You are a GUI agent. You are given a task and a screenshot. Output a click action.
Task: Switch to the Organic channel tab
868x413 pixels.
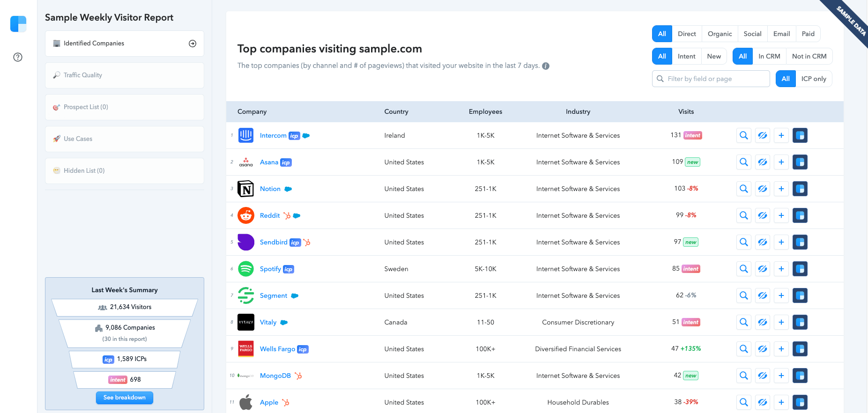[x=720, y=34]
